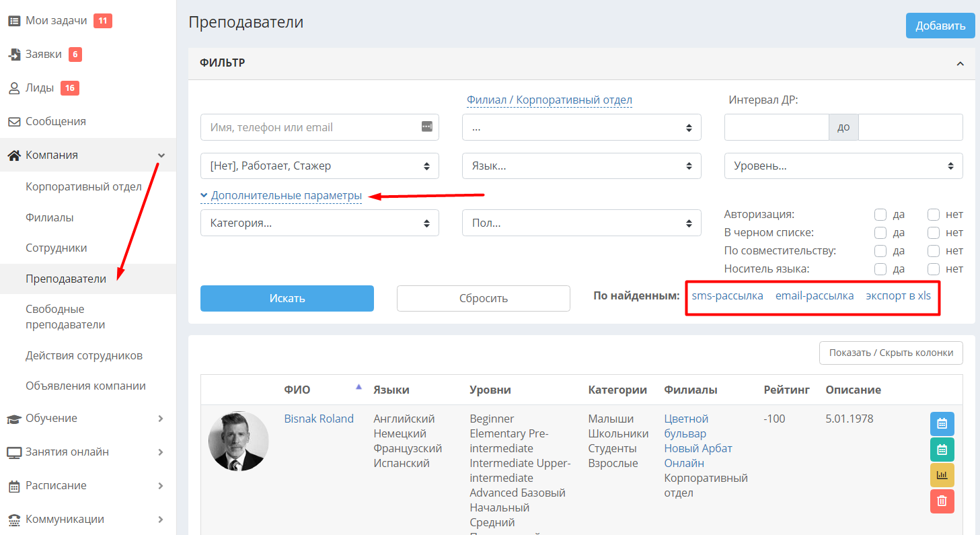
Task: Check 'да' for Носитель языка
Action: pos(880,269)
